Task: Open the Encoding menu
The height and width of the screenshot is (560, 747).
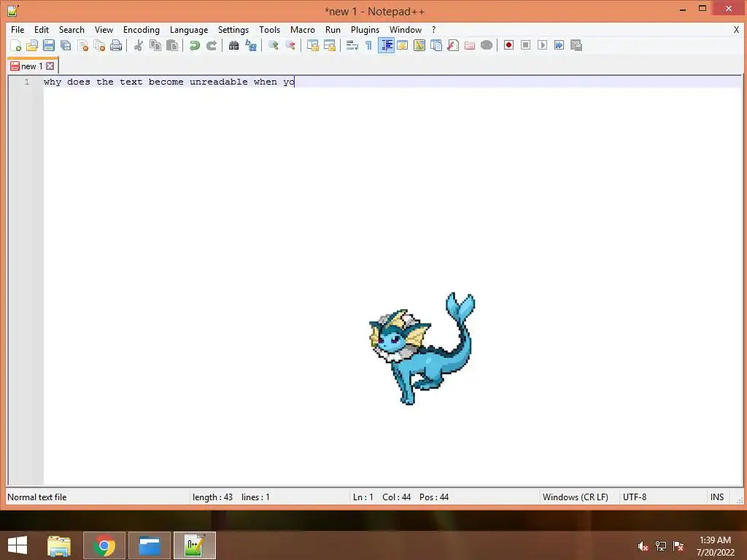Action: pos(142,29)
